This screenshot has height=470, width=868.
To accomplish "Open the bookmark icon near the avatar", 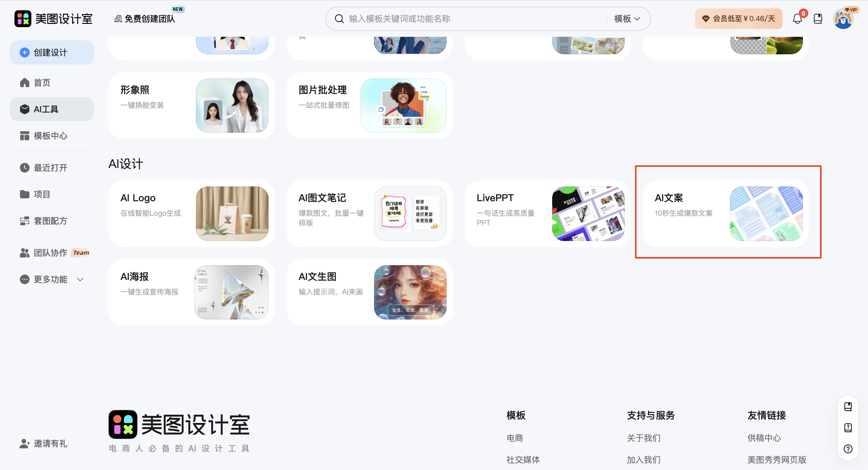I will pyautogui.click(x=818, y=18).
